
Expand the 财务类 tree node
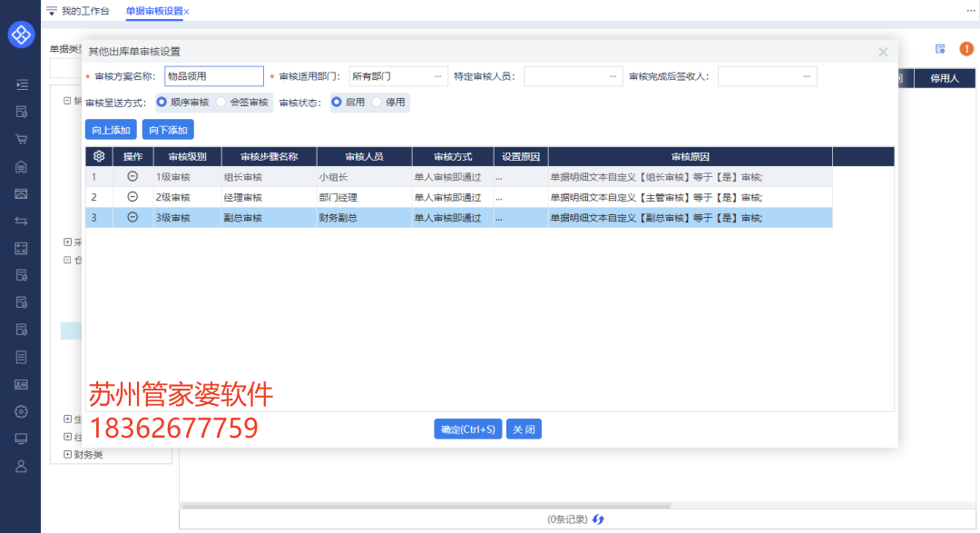pos(67,454)
